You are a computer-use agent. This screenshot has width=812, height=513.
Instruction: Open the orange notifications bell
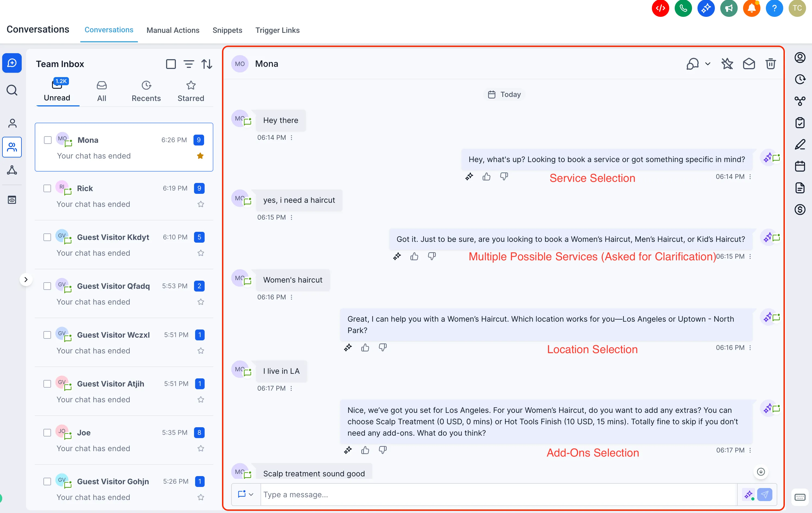tap(752, 8)
